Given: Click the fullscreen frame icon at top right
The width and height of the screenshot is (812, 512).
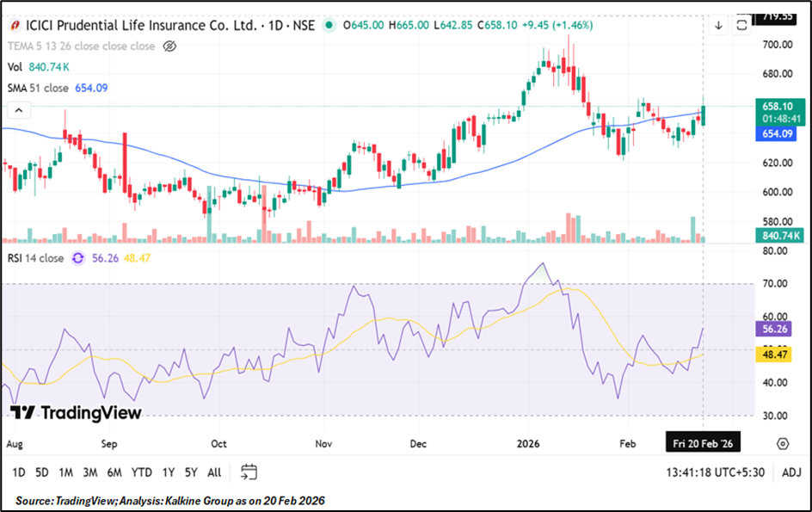Looking at the screenshot, I should [x=741, y=26].
